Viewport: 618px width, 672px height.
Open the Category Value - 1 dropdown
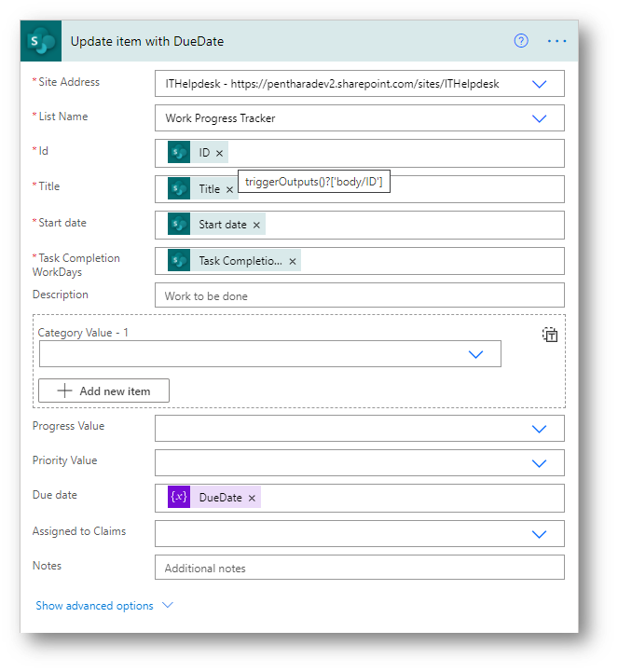pos(475,354)
